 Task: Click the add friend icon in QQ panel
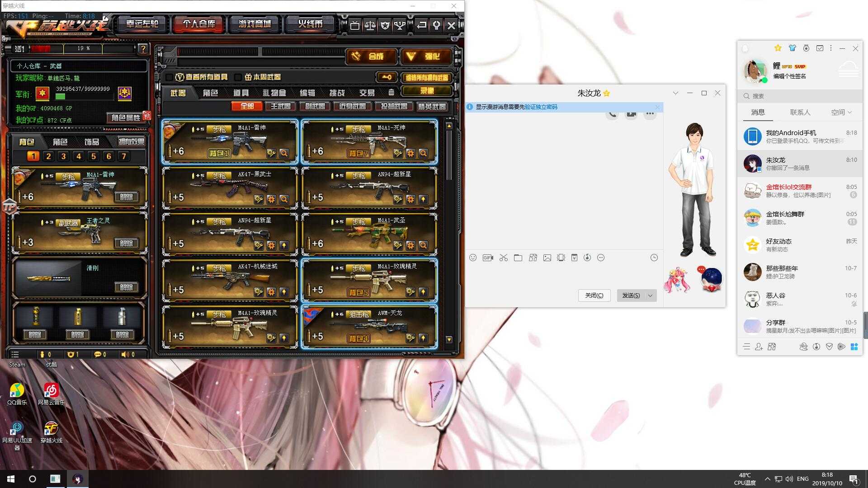click(x=759, y=347)
